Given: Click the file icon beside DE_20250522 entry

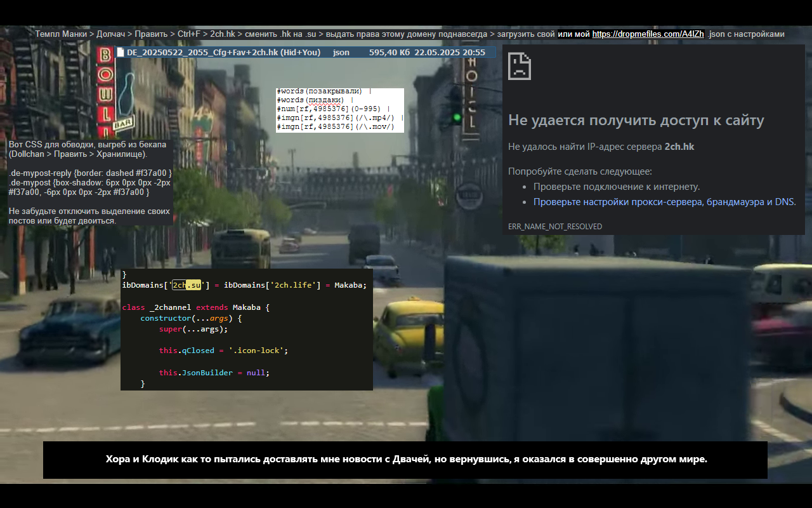Looking at the screenshot, I should (x=121, y=53).
